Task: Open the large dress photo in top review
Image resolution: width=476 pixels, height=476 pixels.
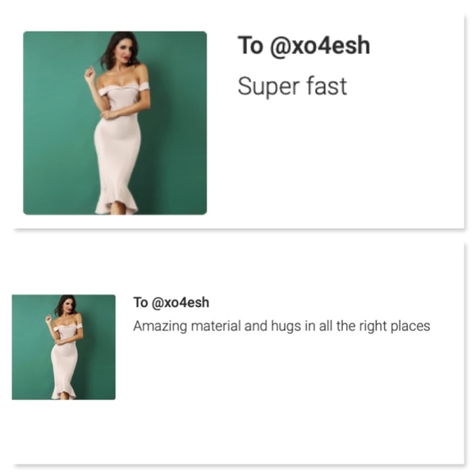Action: pyautogui.click(x=115, y=123)
